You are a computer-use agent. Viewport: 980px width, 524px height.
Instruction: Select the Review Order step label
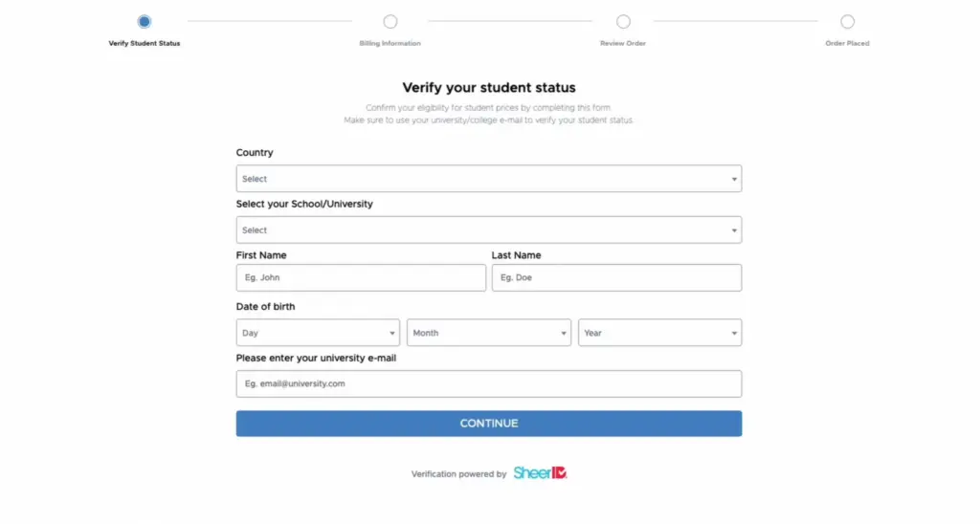623,44
